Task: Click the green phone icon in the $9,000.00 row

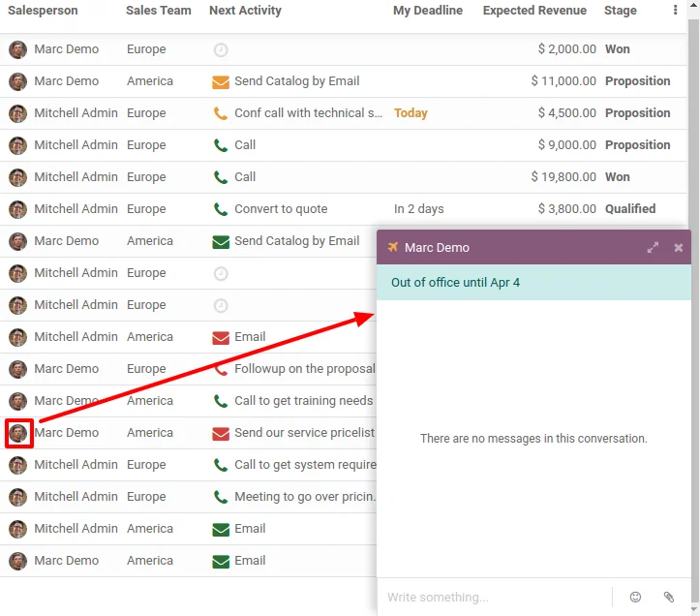Action: click(221, 145)
